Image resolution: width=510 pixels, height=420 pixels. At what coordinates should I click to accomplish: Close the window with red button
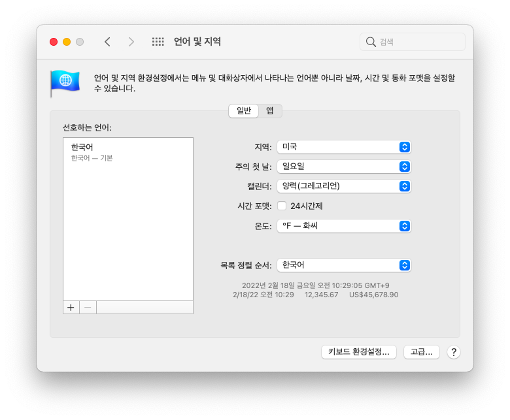[54, 42]
